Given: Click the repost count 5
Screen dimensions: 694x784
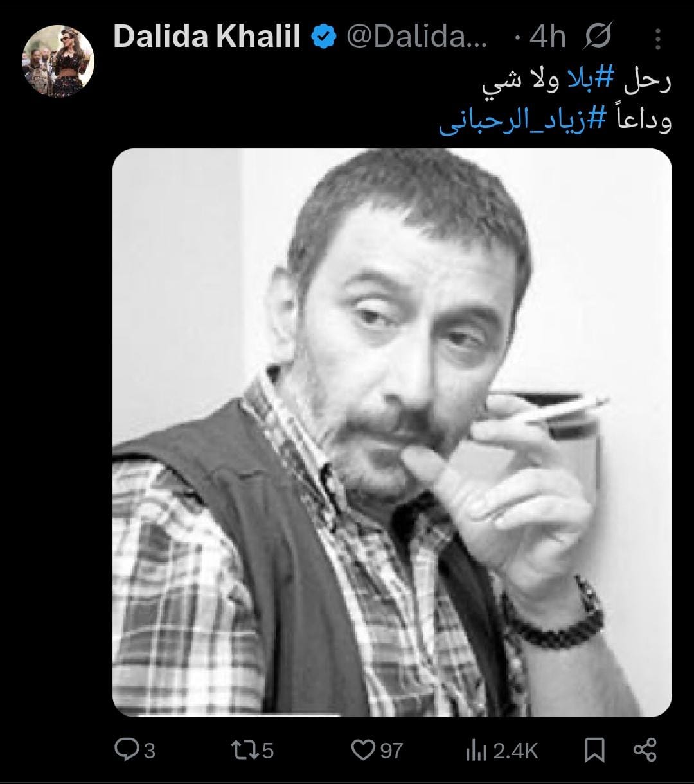Looking at the screenshot, I should (x=268, y=750).
